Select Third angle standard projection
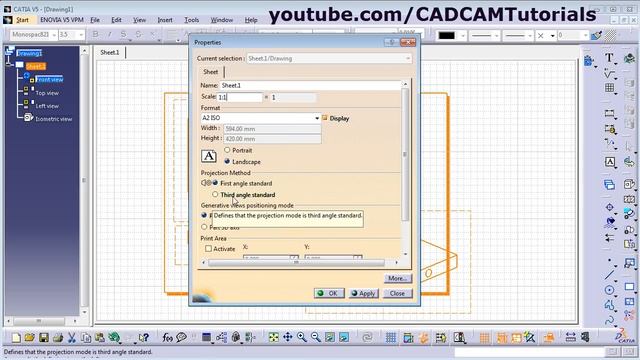This screenshot has width=640, height=360. tap(215, 195)
